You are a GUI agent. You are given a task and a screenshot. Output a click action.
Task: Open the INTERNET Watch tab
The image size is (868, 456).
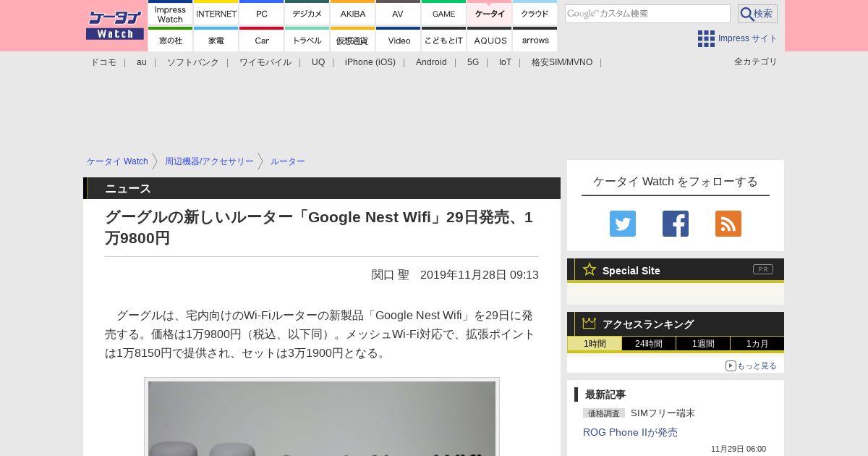pos(216,13)
